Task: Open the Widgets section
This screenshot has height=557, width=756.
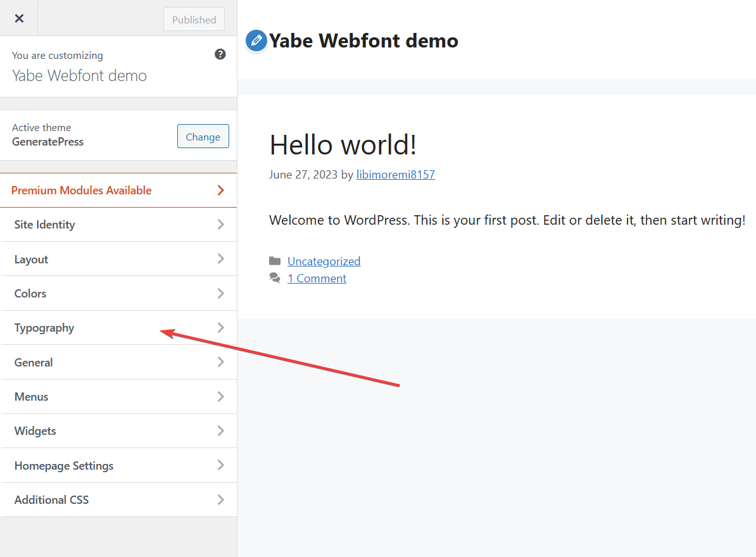Action: pos(118,431)
